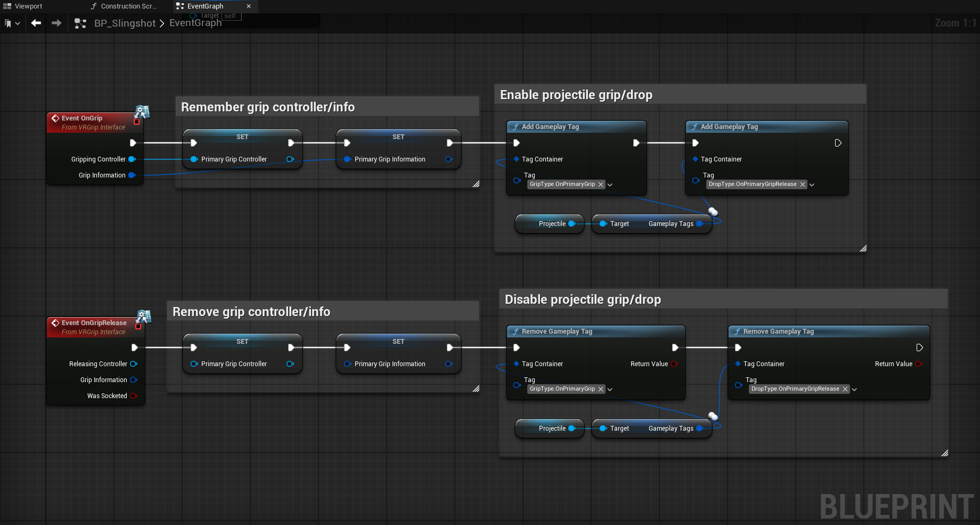Click the forward navigation arrow

(56, 23)
